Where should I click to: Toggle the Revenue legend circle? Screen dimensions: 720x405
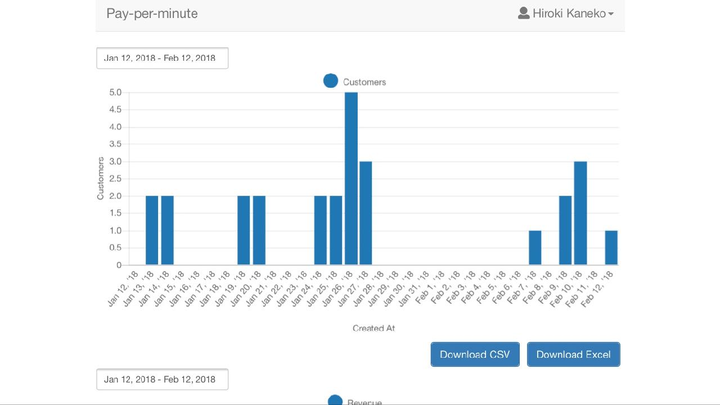click(x=335, y=400)
